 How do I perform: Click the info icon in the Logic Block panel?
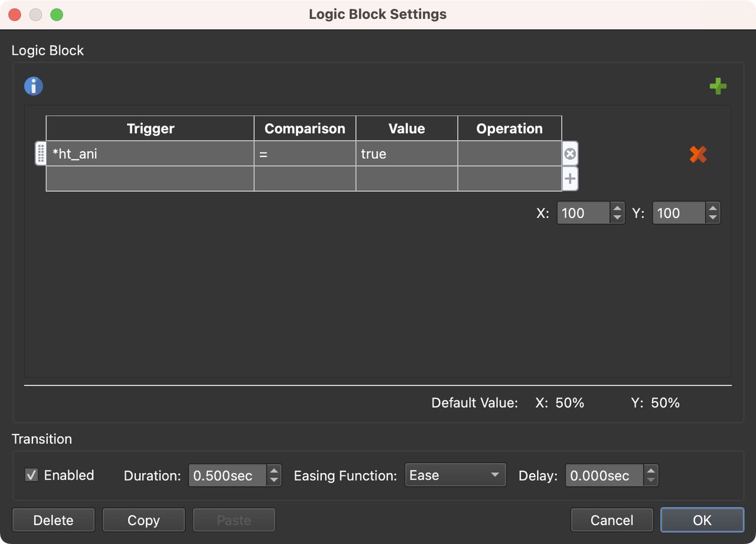pos(33,86)
